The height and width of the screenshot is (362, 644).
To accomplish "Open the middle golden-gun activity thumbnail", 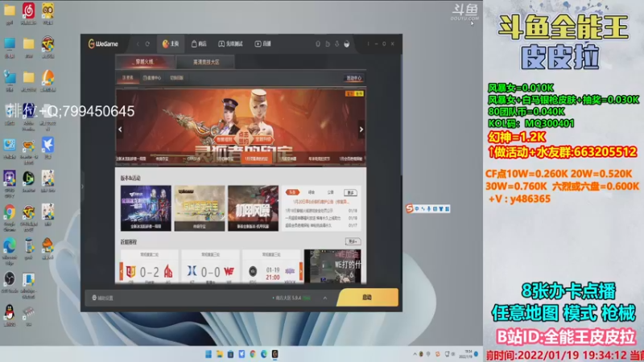I will click(200, 208).
